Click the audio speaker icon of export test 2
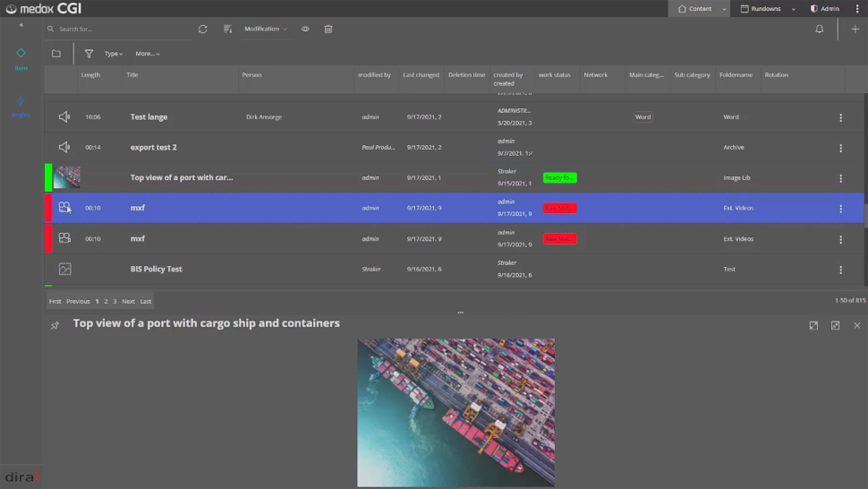The width and height of the screenshot is (868, 489). click(64, 147)
